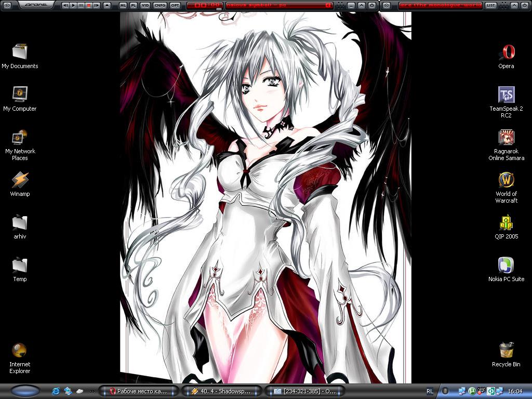Image resolution: width=532 pixels, height=399 pixels.
Task: Click the Drone skin logo tab
Action: 36,5
